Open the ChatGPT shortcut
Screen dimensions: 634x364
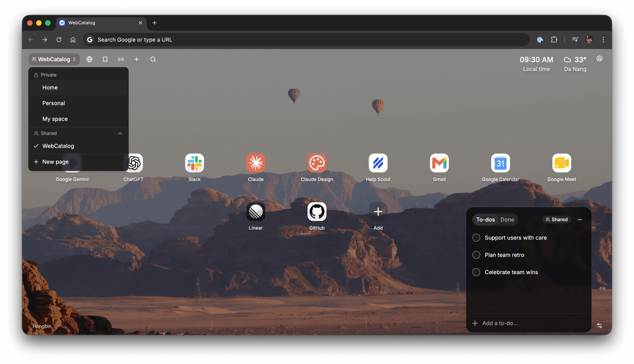(135, 163)
